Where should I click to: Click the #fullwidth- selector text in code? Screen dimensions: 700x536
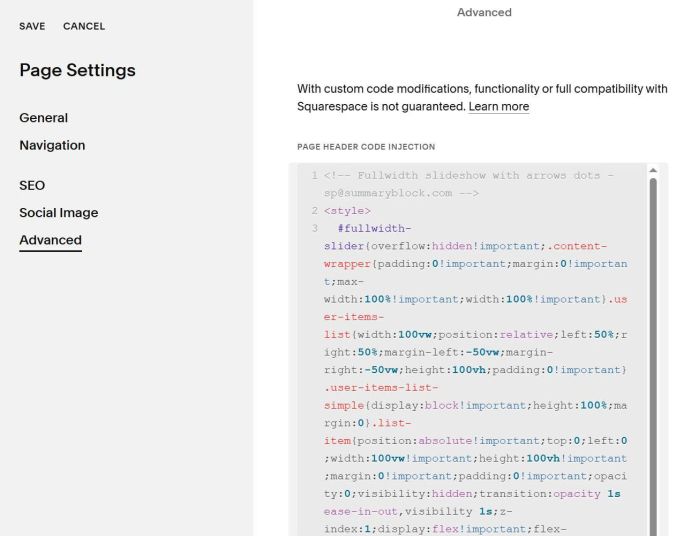pos(374,229)
